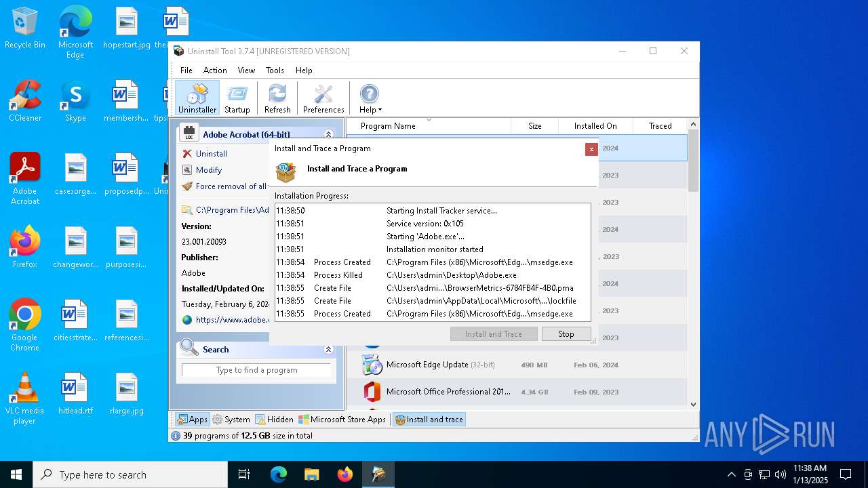Click Uninstall in the Adobe Acrobat panel
The height and width of the screenshot is (488, 868).
click(211, 154)
